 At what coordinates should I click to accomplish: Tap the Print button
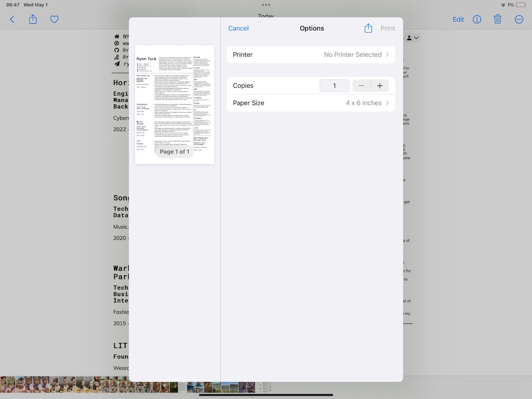387,28
